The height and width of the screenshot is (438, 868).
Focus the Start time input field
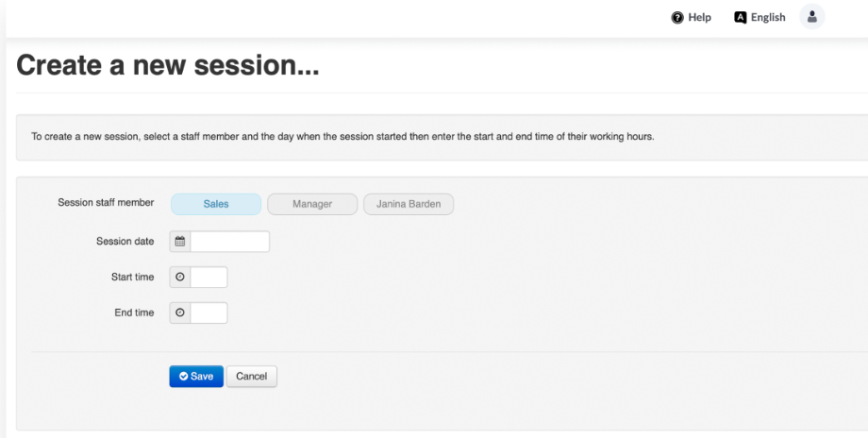tap(209, 278)
